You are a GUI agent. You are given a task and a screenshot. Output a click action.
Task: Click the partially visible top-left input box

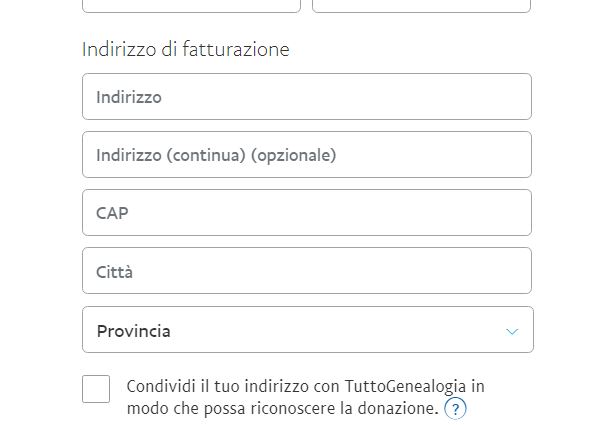[191, 6]
